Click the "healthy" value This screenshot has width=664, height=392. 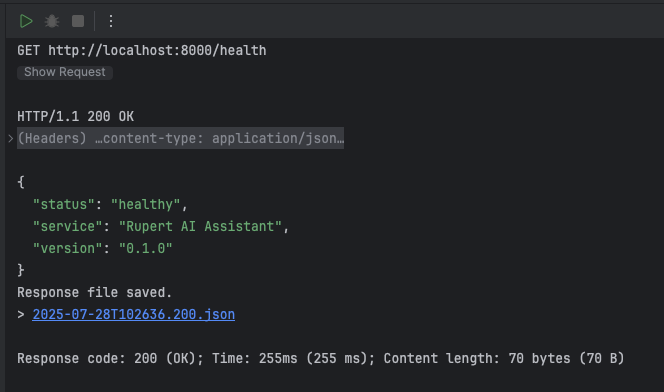(145, 204)
